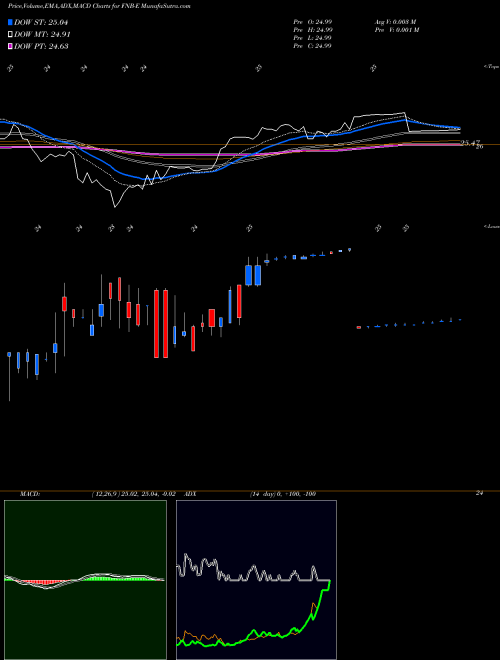The image size is (500, 660).
Task: Click the ADX (14 day) parameter values
Action: point(282,494)
